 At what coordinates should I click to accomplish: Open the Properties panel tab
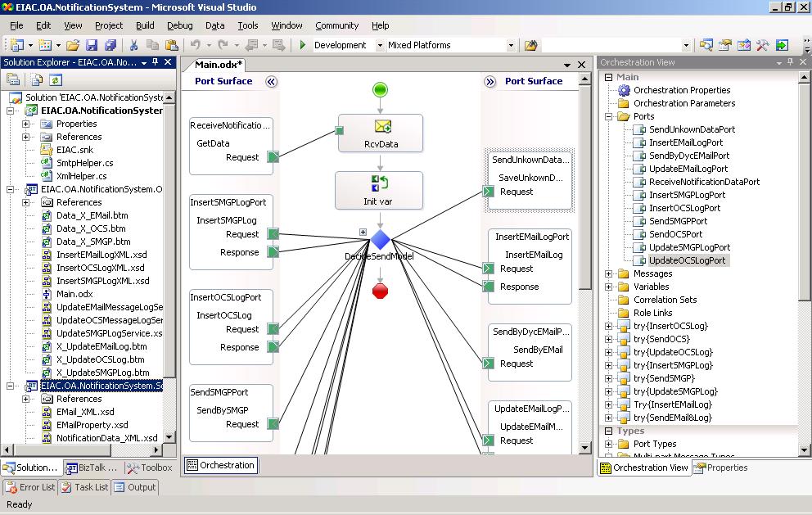pos(721,468)
